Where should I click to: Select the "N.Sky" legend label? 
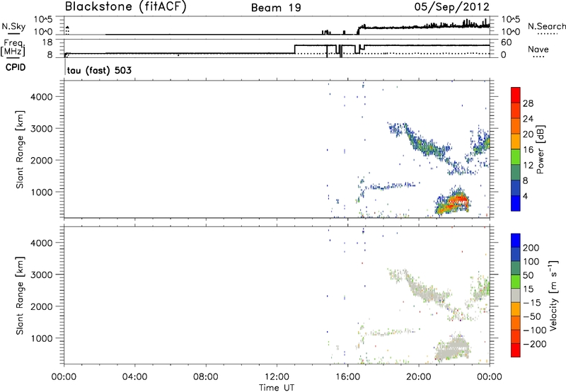point(13,26)
